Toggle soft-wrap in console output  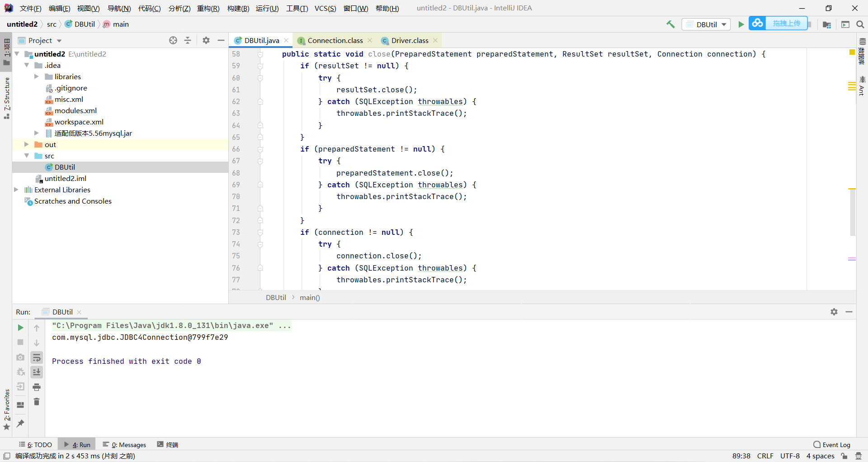[x=37, y=357]
